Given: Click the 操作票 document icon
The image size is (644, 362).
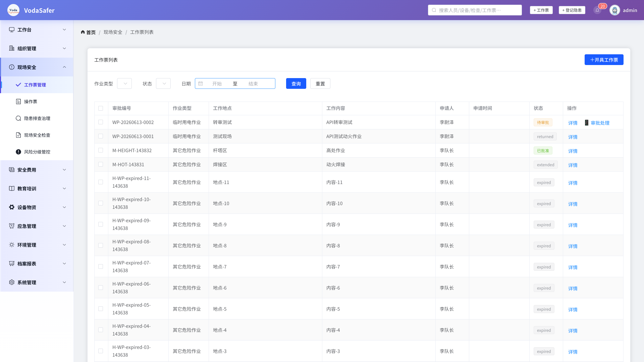Looking at the screenshot, I should [18, 102].
